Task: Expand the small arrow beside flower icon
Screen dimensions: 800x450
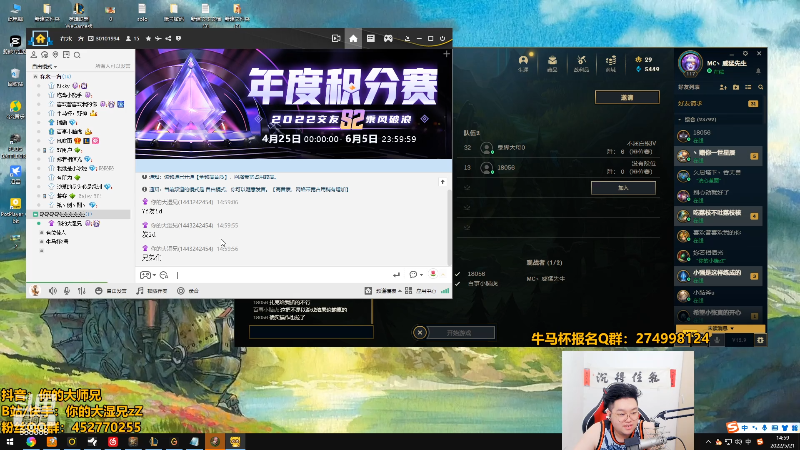Action: pyautogui.click(x=443, y=274)
